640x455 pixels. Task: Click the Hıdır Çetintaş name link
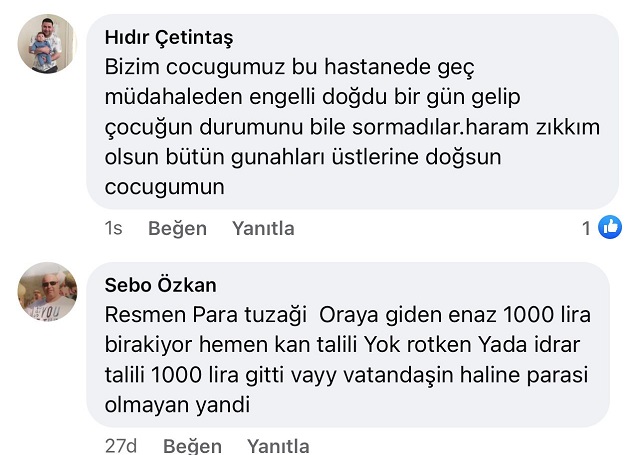pyautogui.click(x=168, y=37)
